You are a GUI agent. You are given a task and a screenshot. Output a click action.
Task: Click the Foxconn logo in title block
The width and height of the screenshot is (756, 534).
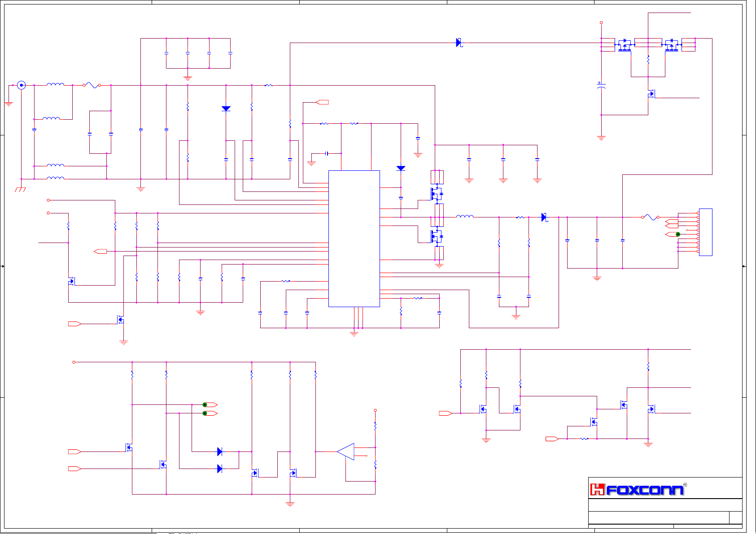pos(637,489)
